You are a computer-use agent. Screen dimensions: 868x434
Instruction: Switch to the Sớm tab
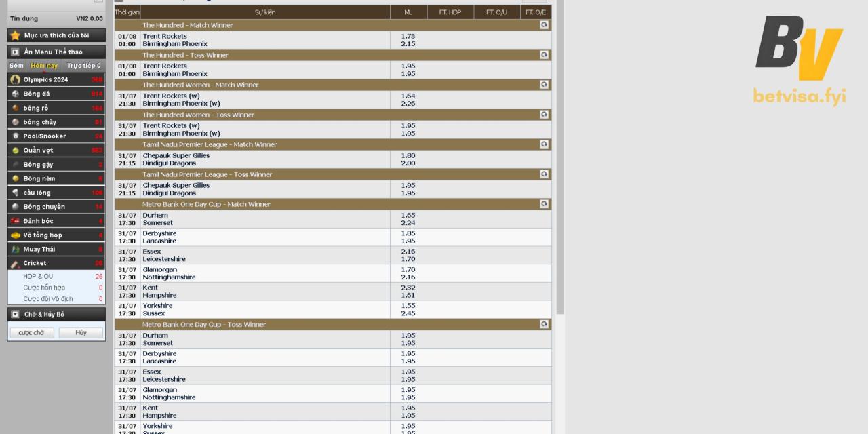(17, 66)
